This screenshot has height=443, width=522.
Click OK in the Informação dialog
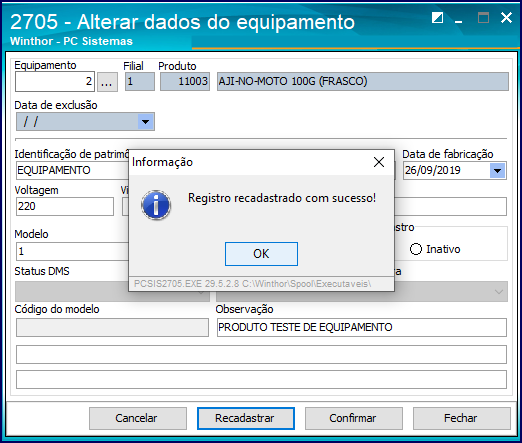tap(261, 254)
